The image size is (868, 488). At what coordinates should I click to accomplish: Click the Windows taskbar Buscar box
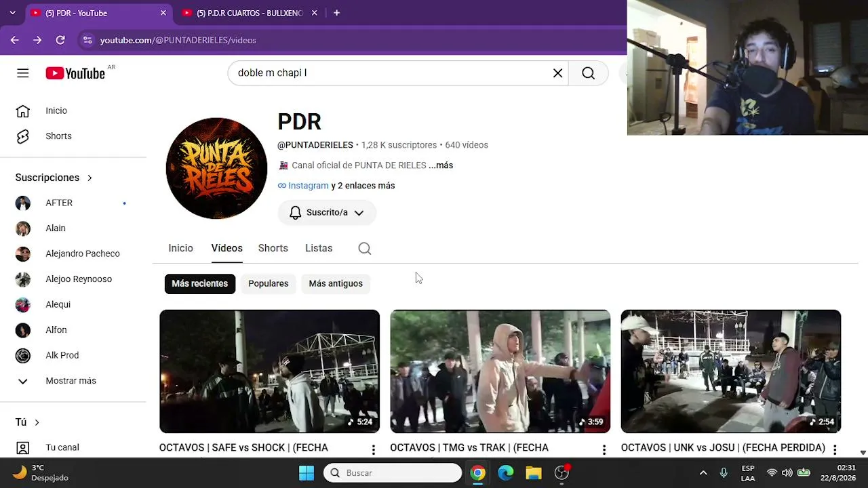tap(393, 473)
